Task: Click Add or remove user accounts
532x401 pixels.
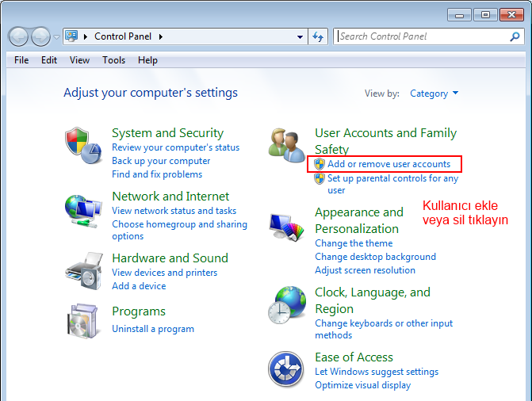Action: [388, 164]
